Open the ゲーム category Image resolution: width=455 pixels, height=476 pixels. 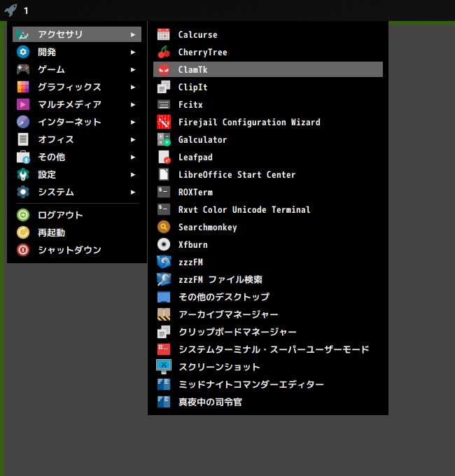pos(77,69)
